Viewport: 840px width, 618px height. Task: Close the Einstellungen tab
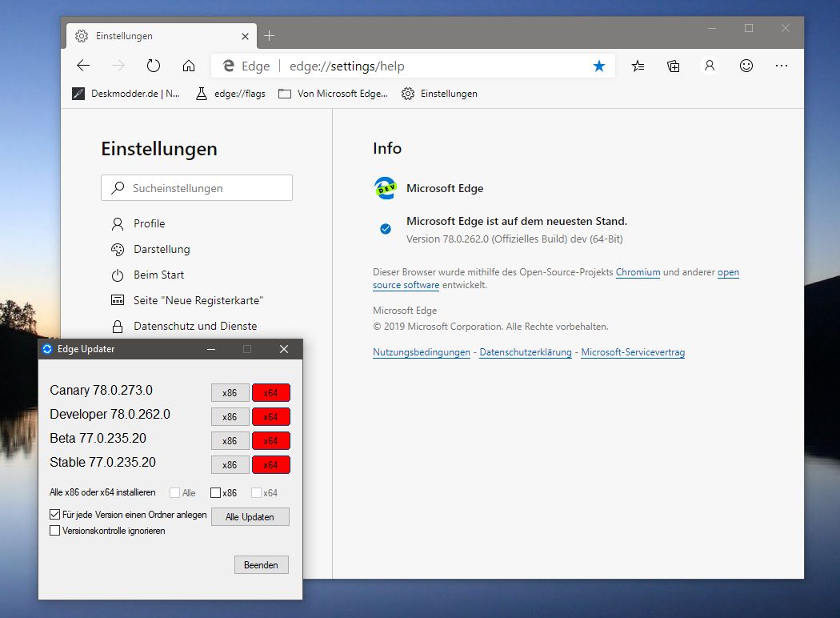(x=245, y=37)
